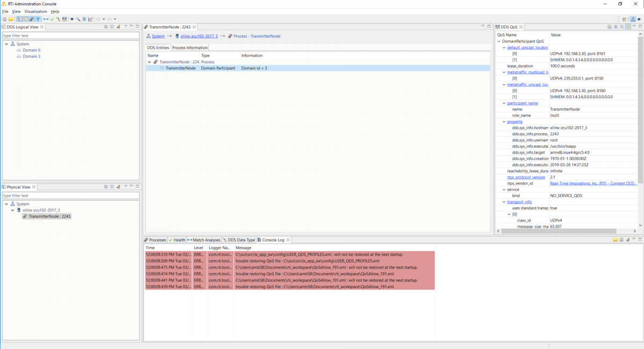The width and height of the screenshot is (644, 349).
Task: Click the back navigation arrow in toolbar
Action: point(98,19)
